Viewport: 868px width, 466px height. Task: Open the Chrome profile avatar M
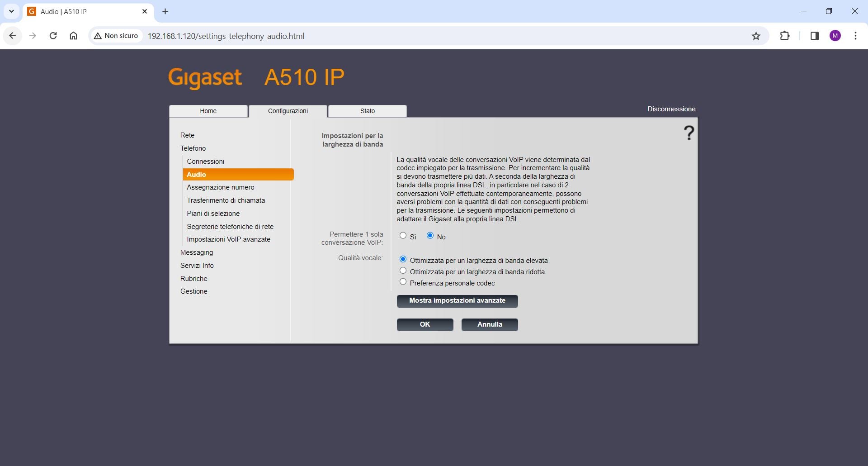tap(835, 36)
